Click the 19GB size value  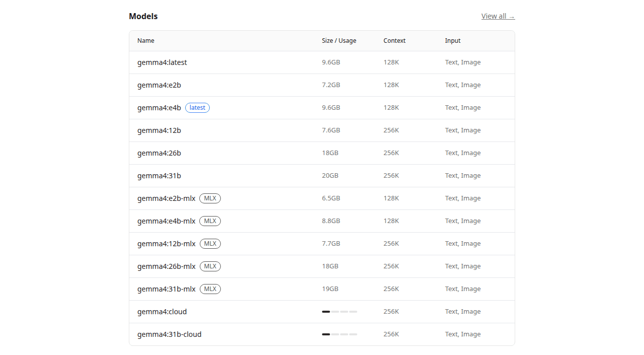click(x=330, y=289)
